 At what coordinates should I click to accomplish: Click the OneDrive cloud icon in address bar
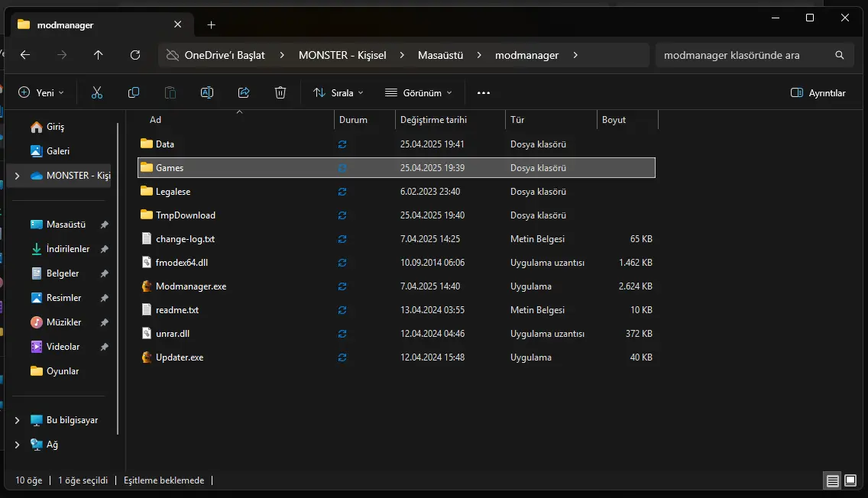(x=173, y=55)
